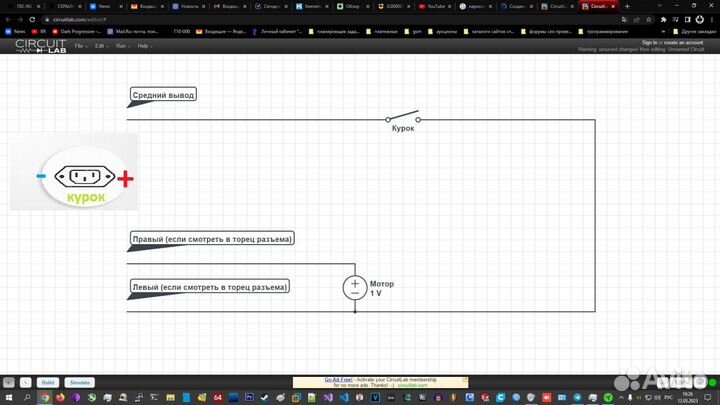The height and width of the screenshot is (405, 720).
Task: Switch to Build mode
Action: [47, 382]
